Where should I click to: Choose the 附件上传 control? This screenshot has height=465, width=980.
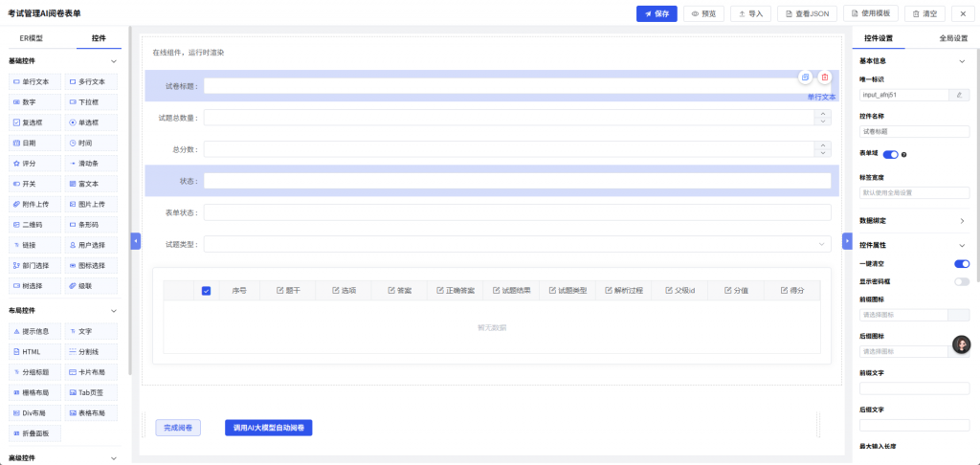click(x=34, y=204)
